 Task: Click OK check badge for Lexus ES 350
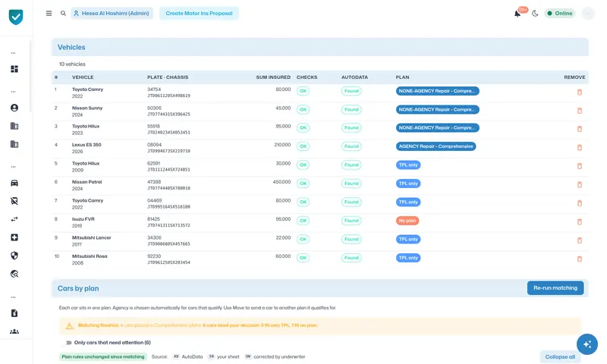tap(303, 146)
